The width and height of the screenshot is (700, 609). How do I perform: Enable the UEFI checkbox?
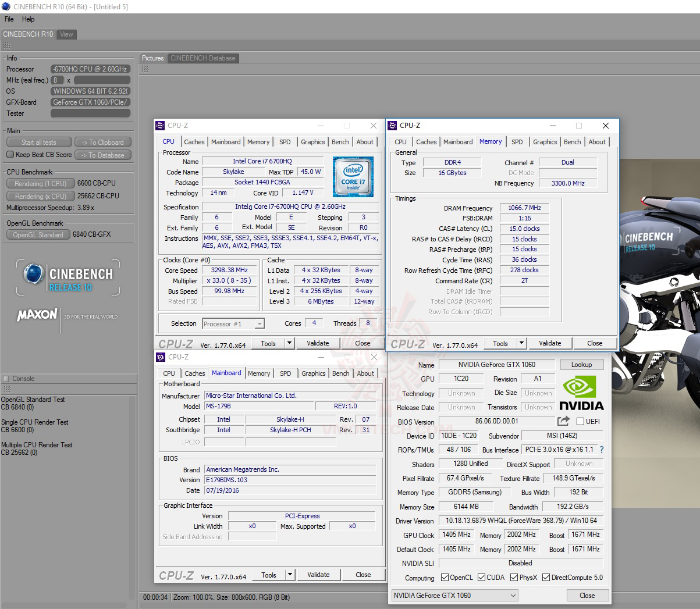pyautogui.click(x=580, y=422)
